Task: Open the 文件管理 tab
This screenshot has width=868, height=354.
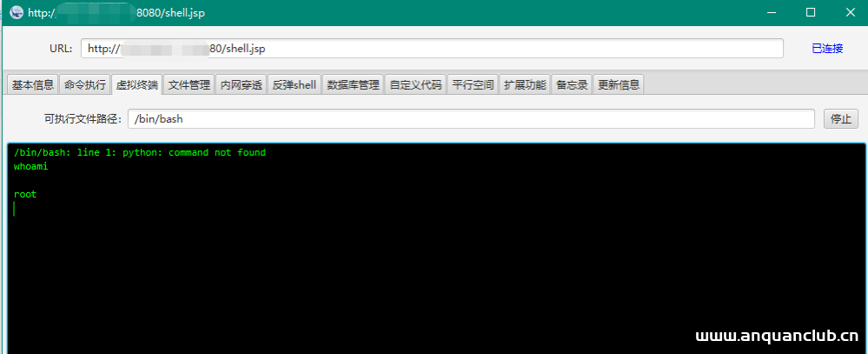Action: (x=189, y=85)
